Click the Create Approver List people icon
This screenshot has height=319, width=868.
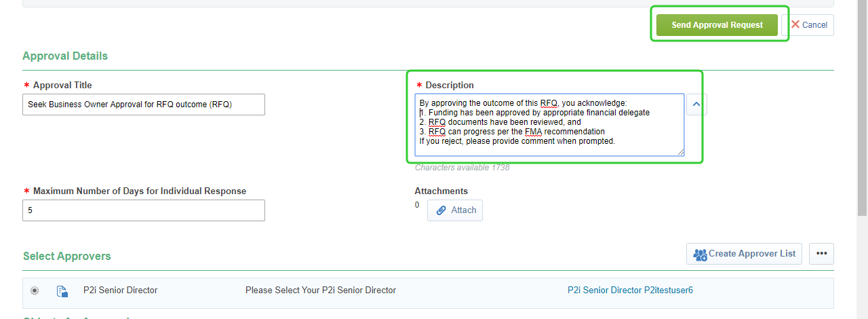(x=701, y=255)
